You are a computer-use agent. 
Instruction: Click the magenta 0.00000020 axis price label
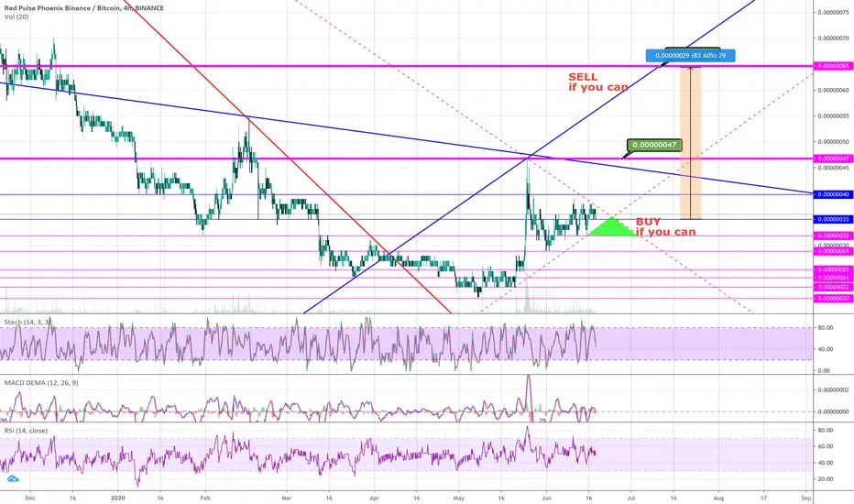click(833, 299)
